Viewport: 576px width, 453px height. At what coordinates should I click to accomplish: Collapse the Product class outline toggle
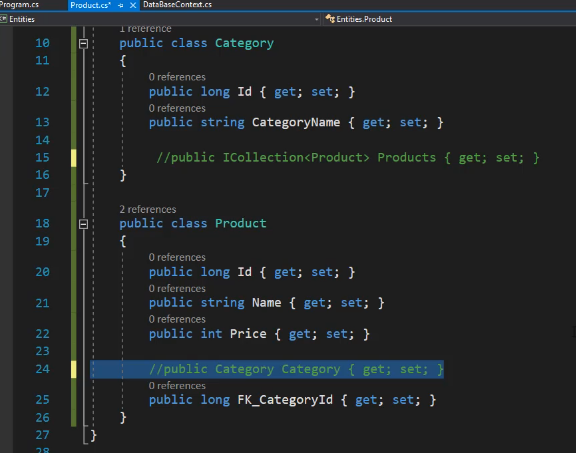click(83, 224)
